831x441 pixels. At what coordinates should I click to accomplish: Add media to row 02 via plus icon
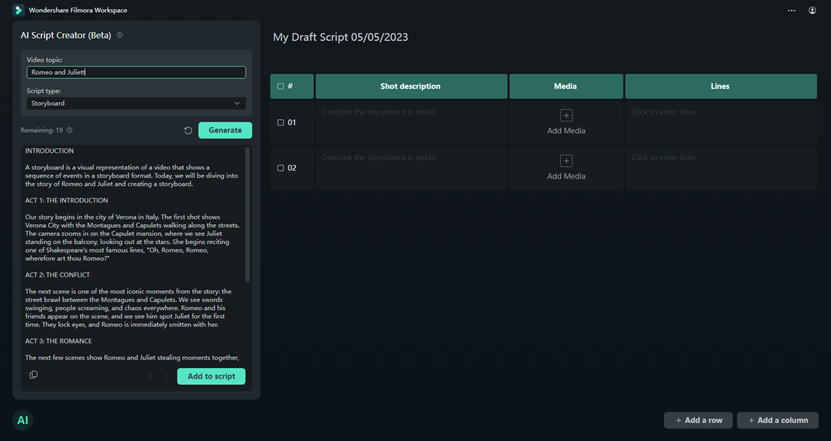point(566,161)
